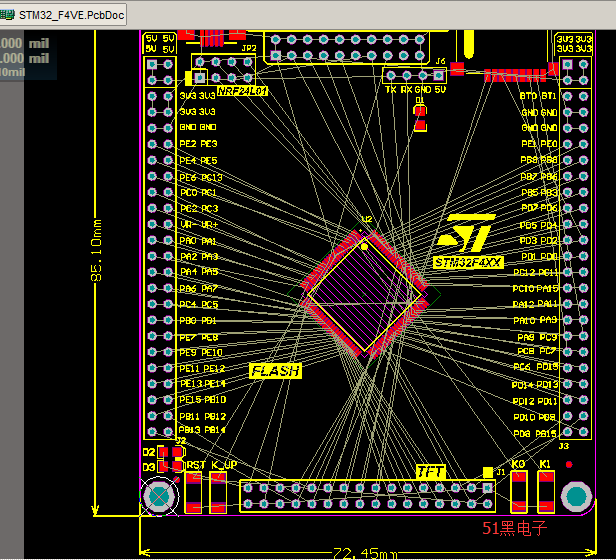This screenshot has height=560, width=616.
Task: Select the 72.45mm horizontal dimension text
Action: point(365,553)
